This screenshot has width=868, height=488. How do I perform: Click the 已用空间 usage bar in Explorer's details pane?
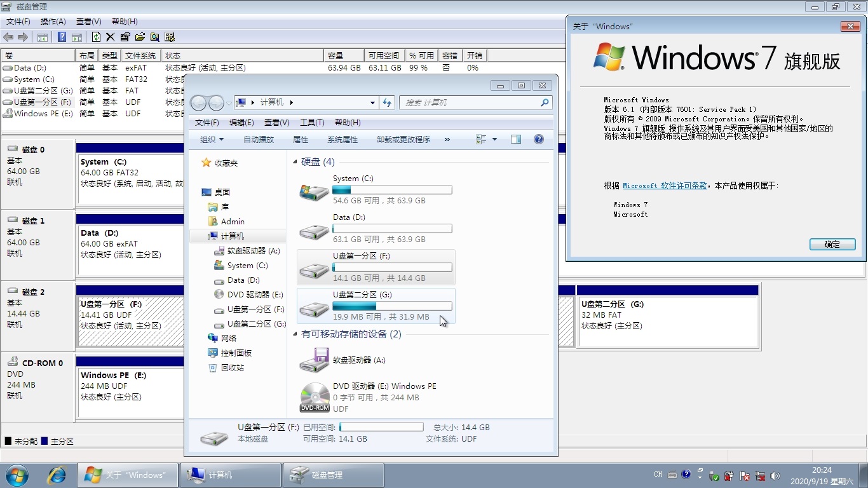tap(381, 427)
